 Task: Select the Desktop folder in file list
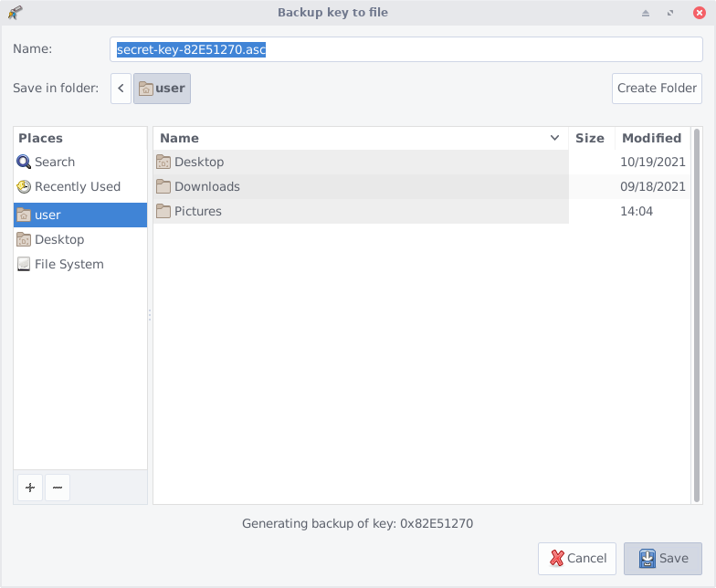(198, 162)
